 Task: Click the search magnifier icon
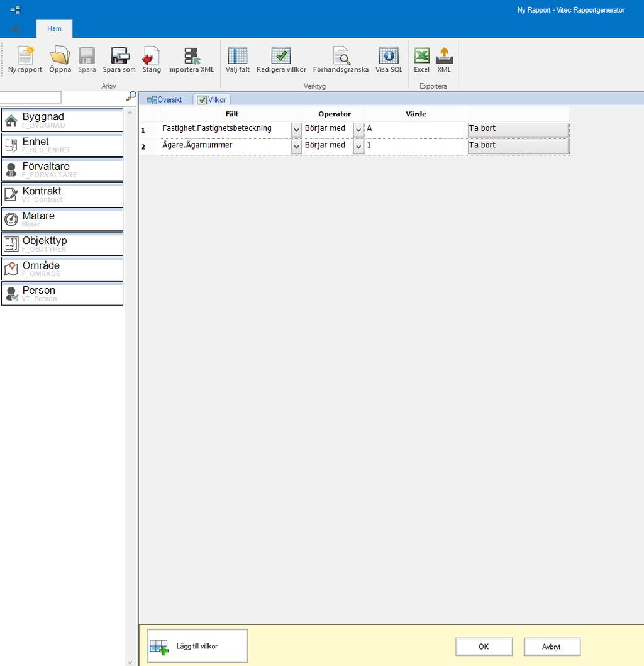click(x=131, y=96)
